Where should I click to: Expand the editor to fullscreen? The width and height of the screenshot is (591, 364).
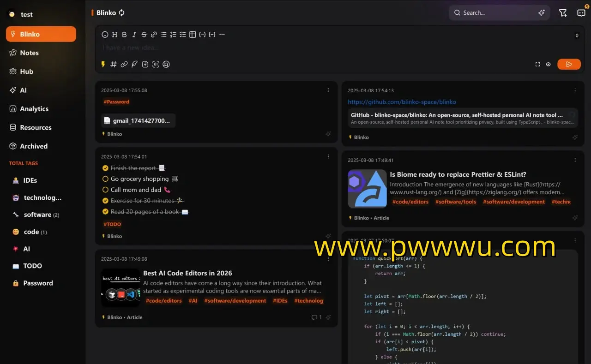pyautogui.click(x=537, y=65)
